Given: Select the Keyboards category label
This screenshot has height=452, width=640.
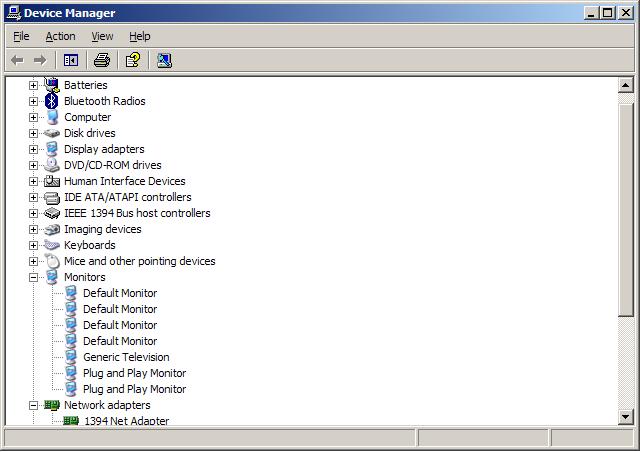Looking at the screenshot, I should click(90, 245).
